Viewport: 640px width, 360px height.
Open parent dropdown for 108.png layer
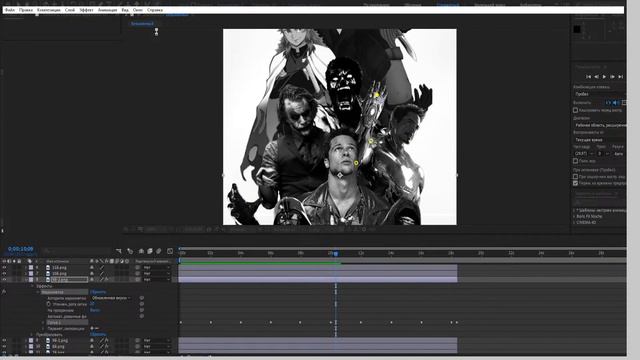pyautogui.click(x=156, y=273)
